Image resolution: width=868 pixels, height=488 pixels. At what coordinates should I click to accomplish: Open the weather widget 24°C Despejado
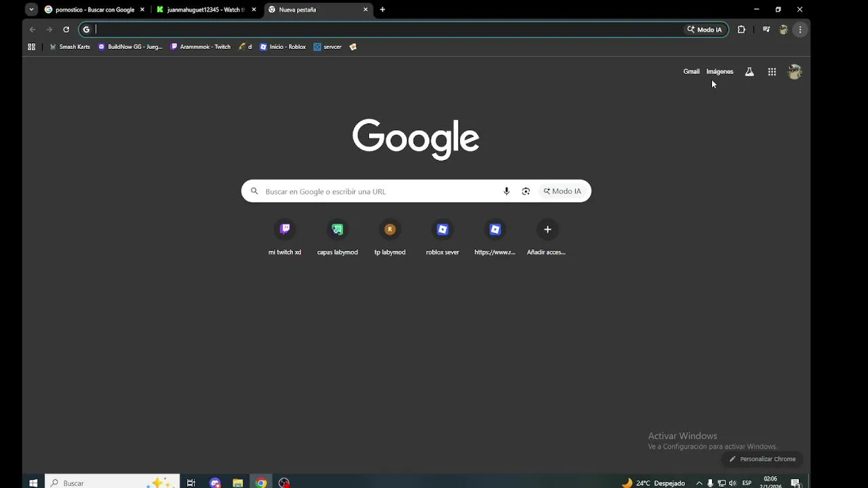(x=654, y=483)
